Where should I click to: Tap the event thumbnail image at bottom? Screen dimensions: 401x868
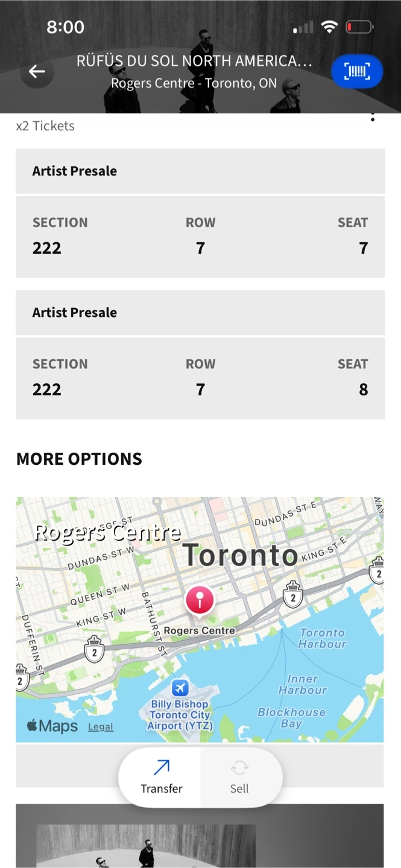(x=146, y=846)
